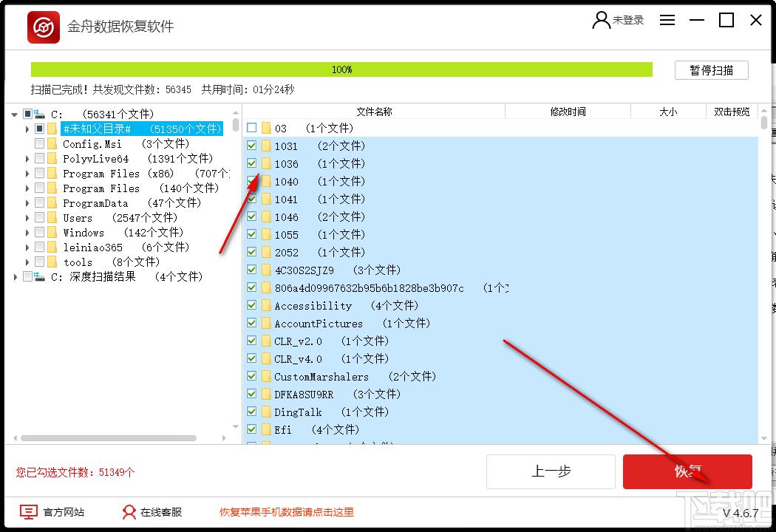Image resolution: width=776 pixels, height=532 pixels.
Task: Check the Program Files (x86) checkbox
Action: click(x=40, y=173)
